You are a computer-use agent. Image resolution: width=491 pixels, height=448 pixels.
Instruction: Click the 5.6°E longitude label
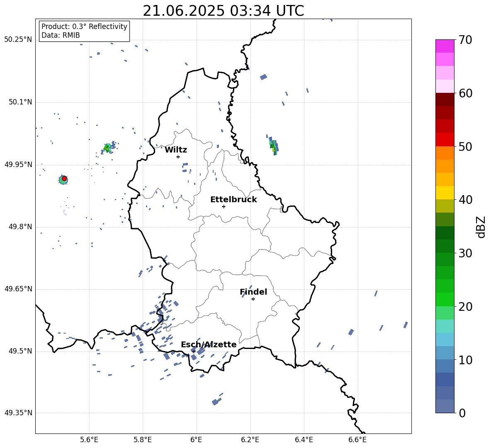(89, 440)
